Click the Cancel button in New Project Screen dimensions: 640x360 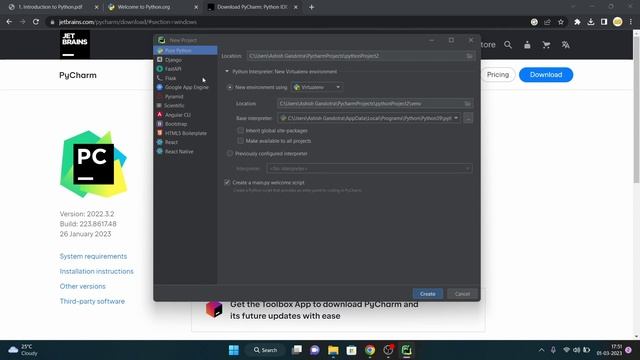click(x=462, y=294)
